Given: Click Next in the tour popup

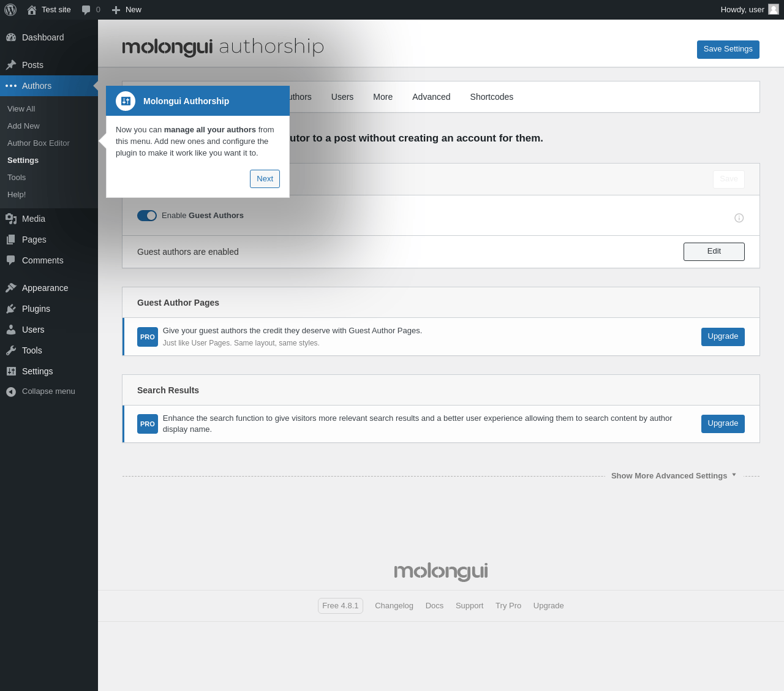Looking at the screenshot, I should point(265,179).
